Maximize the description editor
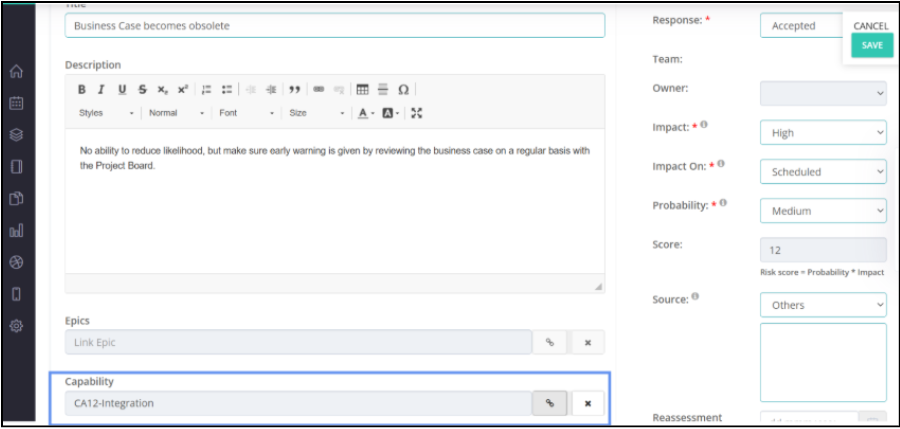The image size is (900, 429). coord(417,113)
